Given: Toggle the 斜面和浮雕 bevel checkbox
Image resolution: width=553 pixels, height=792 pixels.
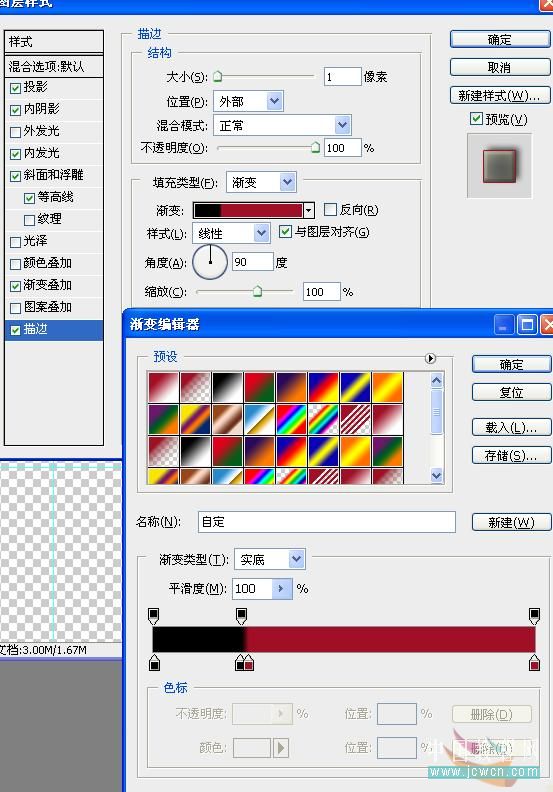Looking at the screenshot, I should coord(15,176).
